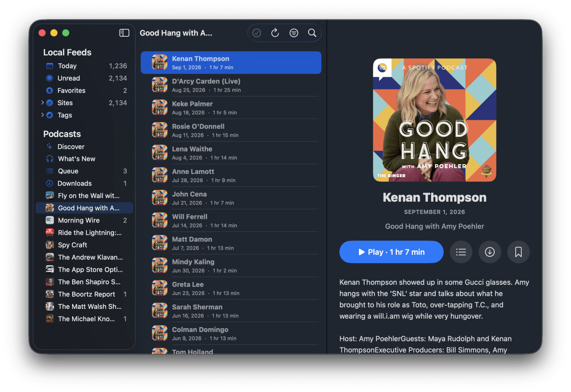Image resolution: width=571 pixels, height=392 pixels.
Task: Select the Colman Domingo episode
Action: tap(231, 333)
